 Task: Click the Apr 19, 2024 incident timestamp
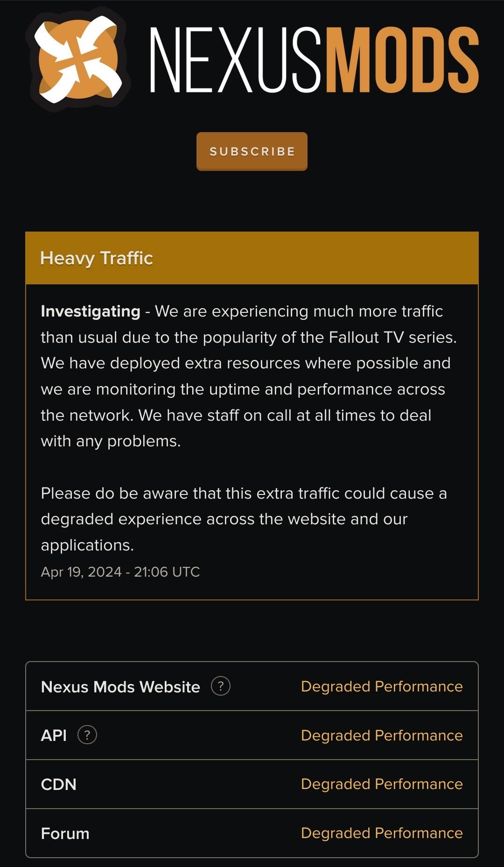120,572
